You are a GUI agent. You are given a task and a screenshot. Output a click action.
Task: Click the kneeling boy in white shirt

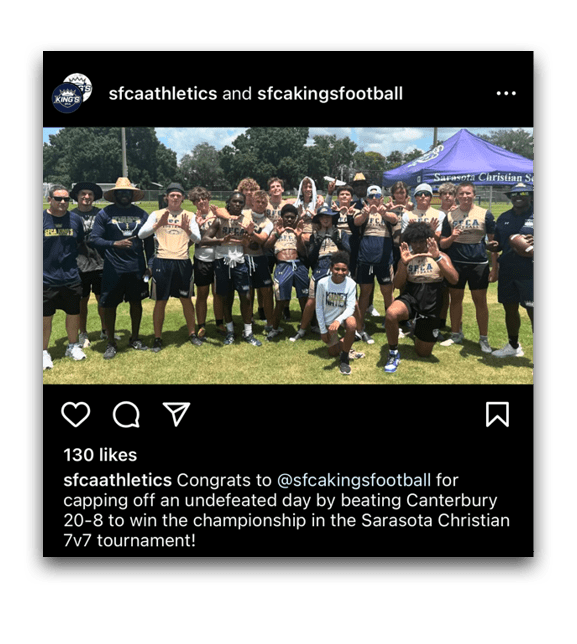(337, 310)
